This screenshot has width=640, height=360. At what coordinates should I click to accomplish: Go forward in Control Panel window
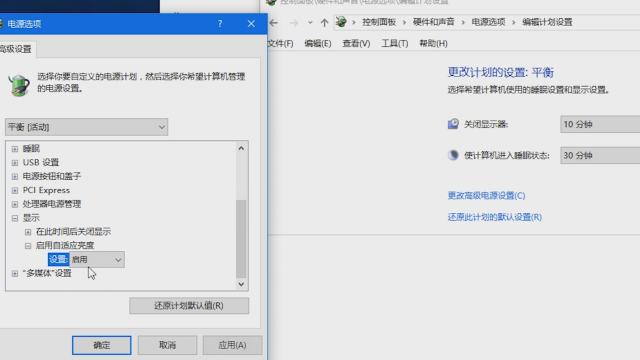click(294, 23)
